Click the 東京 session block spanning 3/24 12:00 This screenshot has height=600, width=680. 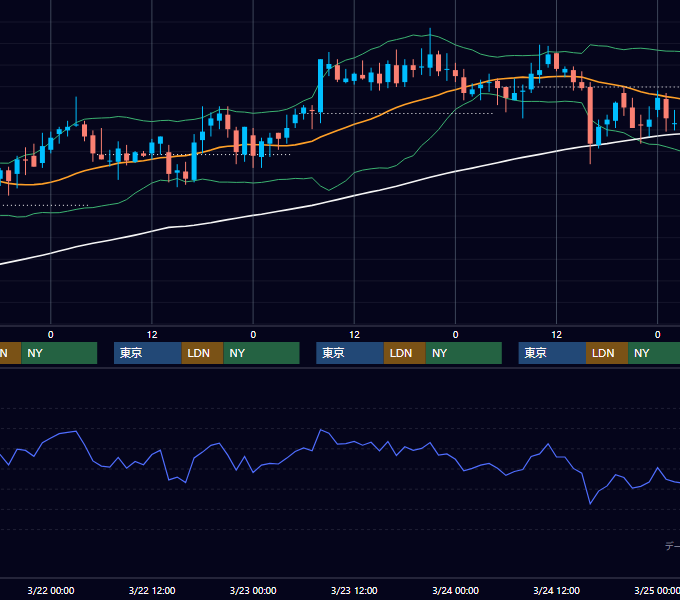pyautogui.click(x=552, y=353)
